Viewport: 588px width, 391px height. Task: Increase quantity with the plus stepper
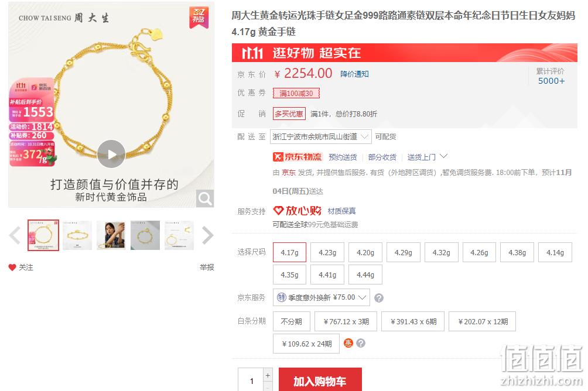(268, 375)
